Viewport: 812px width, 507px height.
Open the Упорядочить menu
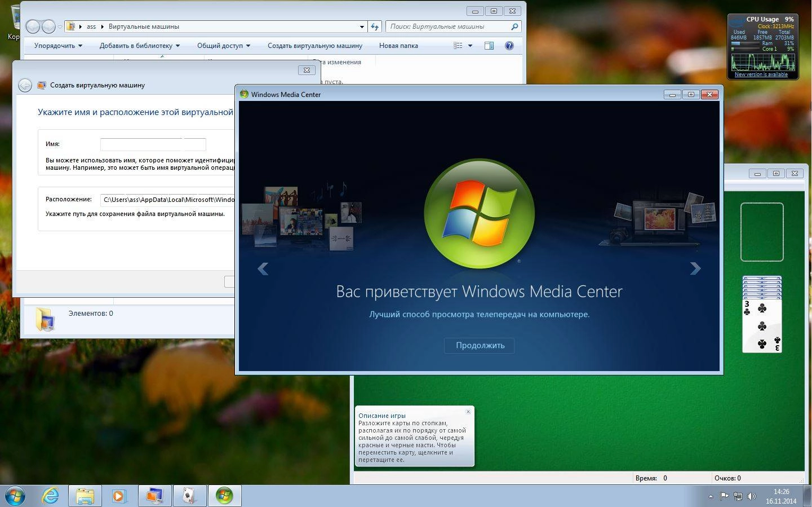[58, 46]
